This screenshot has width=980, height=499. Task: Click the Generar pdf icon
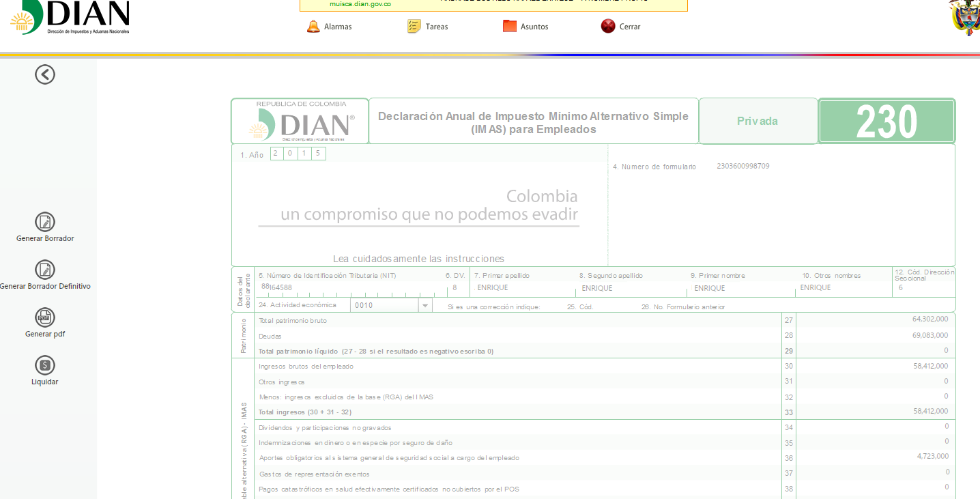[45, 317]
